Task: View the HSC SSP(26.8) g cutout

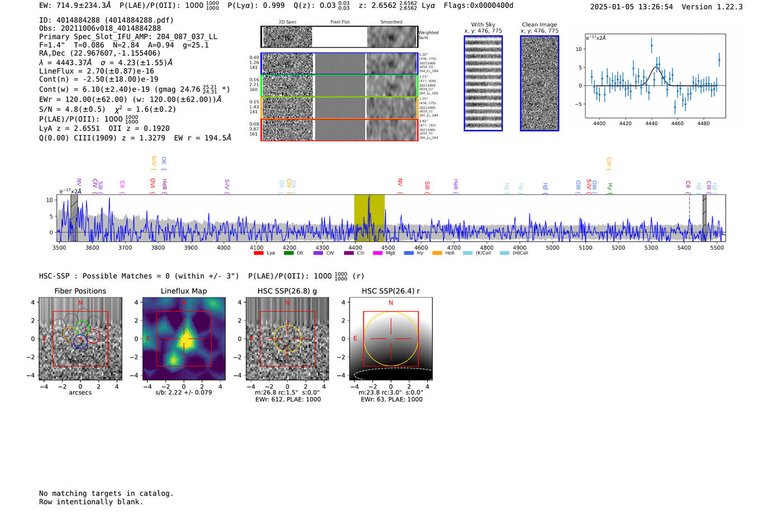Action: tap(287, 339)
